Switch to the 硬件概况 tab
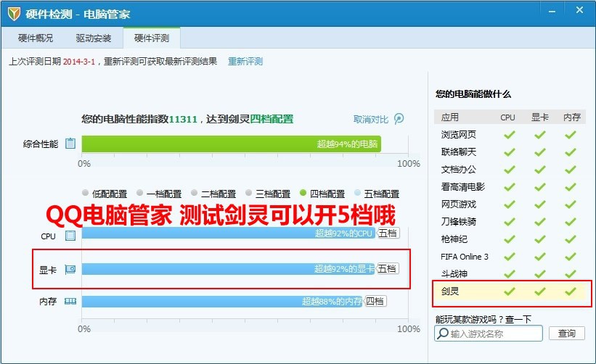This screenshot has width=596, height=364. pos(36,38)
